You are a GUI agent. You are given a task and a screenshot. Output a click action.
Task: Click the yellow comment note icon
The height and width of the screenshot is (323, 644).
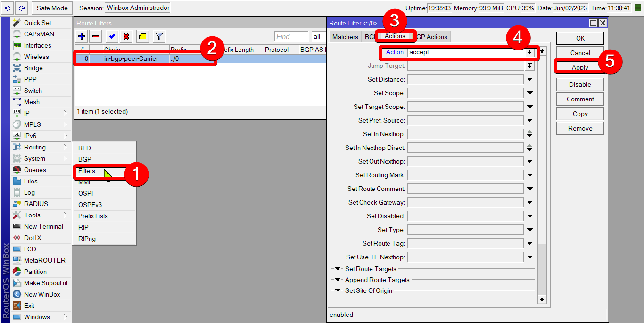click(x=143, y=36)
